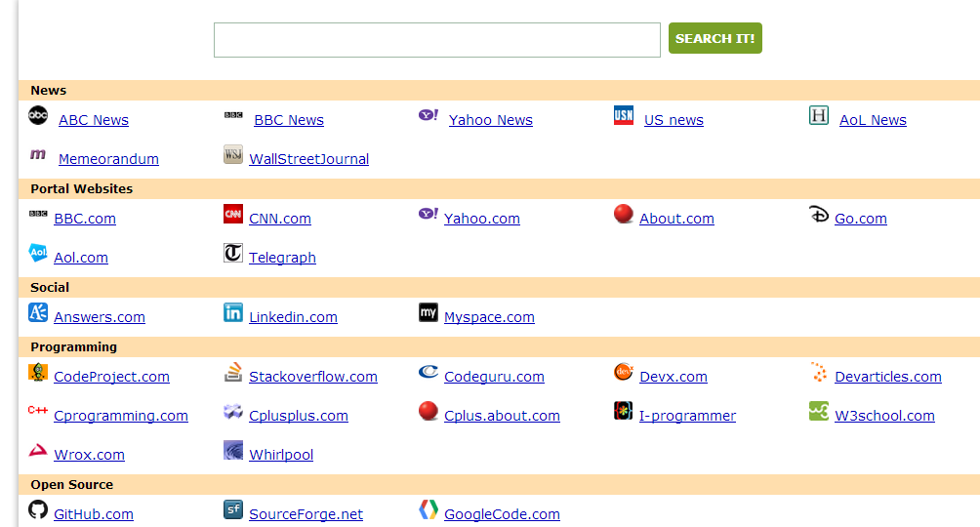The height and width of the screenshot is (527, 980).
Task: Click the Memeorandum m icon
Action: tap(38, 154)
